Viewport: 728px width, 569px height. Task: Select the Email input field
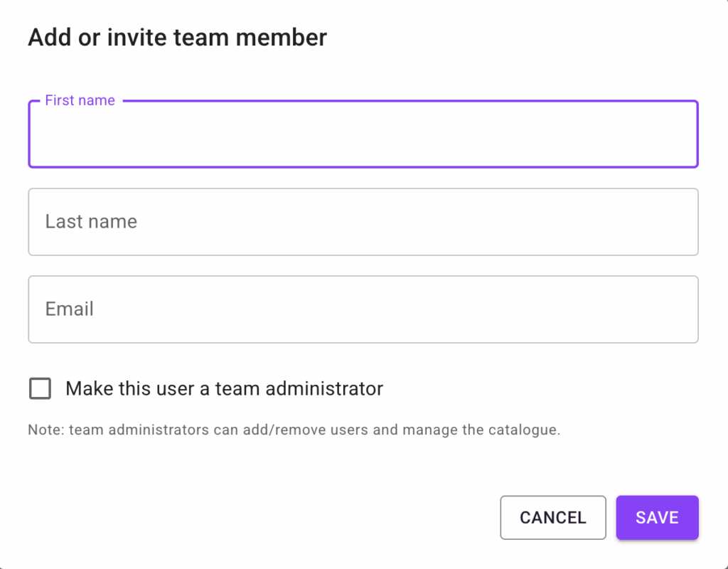pos(363,309)
